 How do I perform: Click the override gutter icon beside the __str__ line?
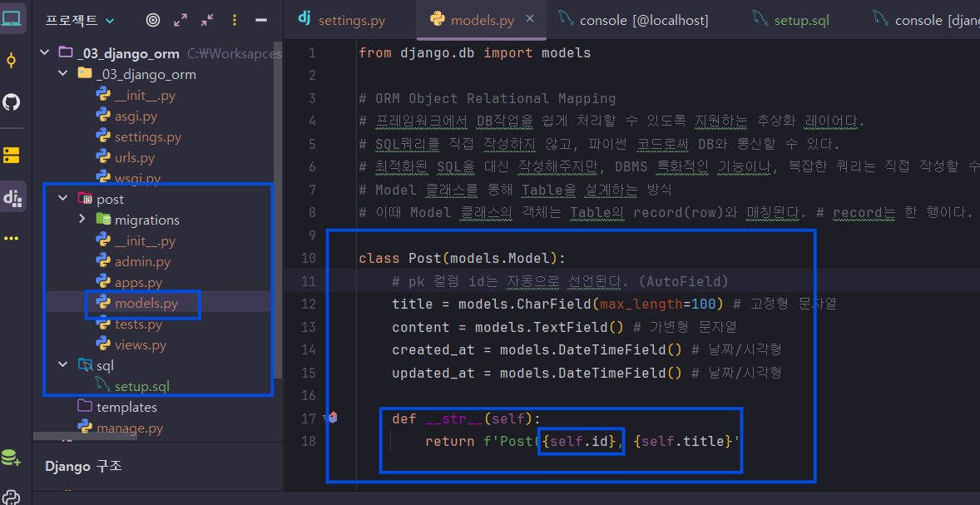click(332, 418)
